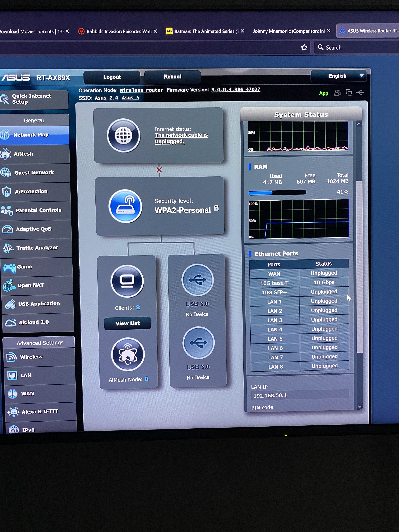
Task: Click the guest users icon near App
Action: click(x=337, y=93)
